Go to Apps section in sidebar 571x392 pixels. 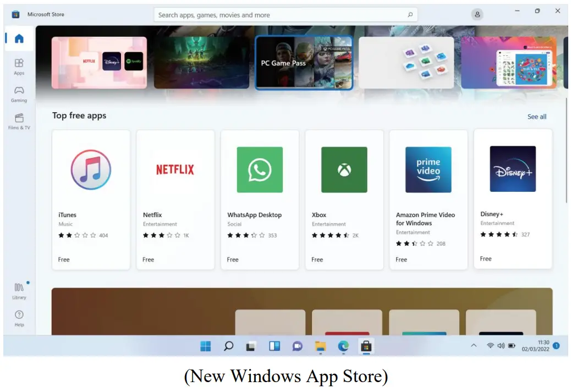(19, 66)
